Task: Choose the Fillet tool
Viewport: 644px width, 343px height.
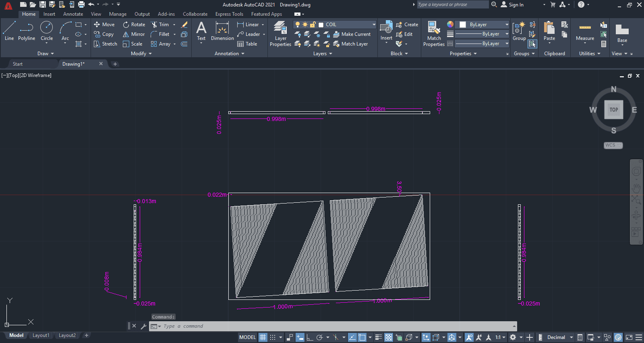Action: point(160,34)
